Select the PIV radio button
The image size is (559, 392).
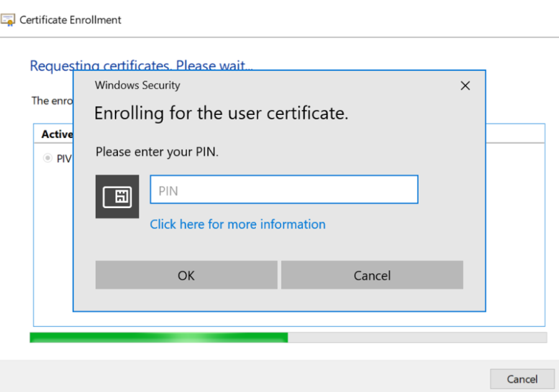click(x=47, y=158)
